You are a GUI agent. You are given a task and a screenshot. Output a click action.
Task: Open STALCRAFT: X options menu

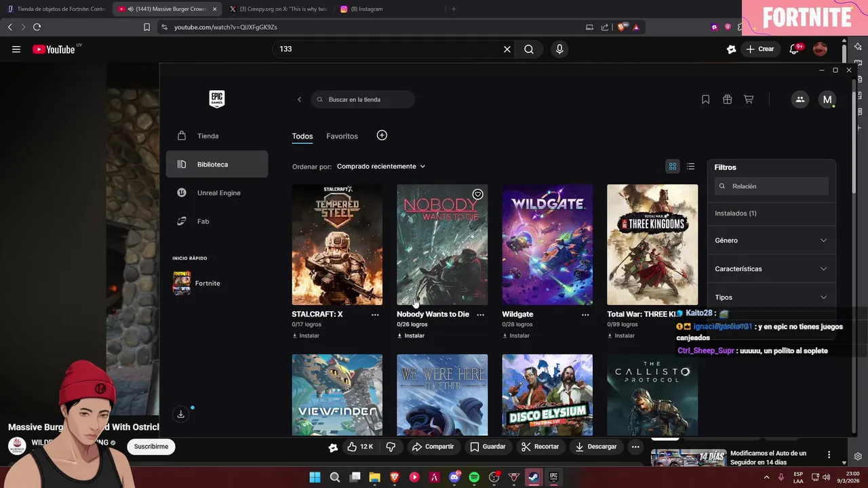point(375,314)
